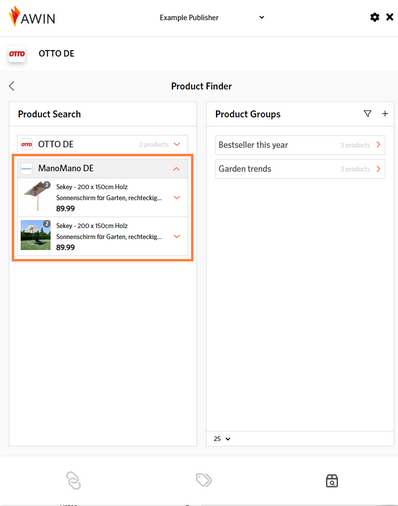The image size is (398, 506).
Task: Click 3 products count for Garden trends
Action: click(355, 169)
